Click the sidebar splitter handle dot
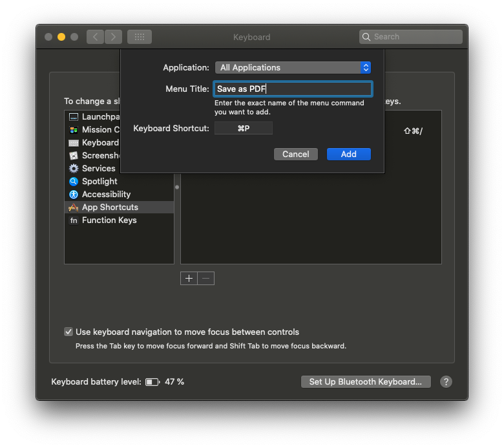 177,187
